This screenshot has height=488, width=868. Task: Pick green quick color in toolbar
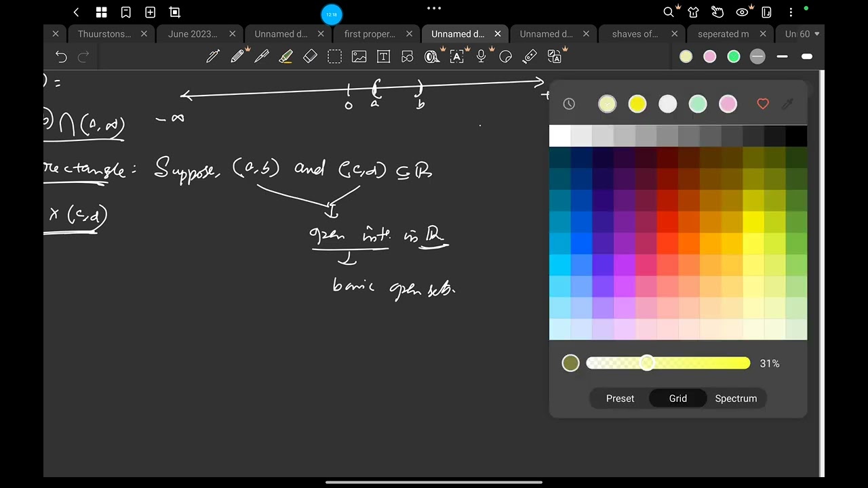click(x=734, y=57)
